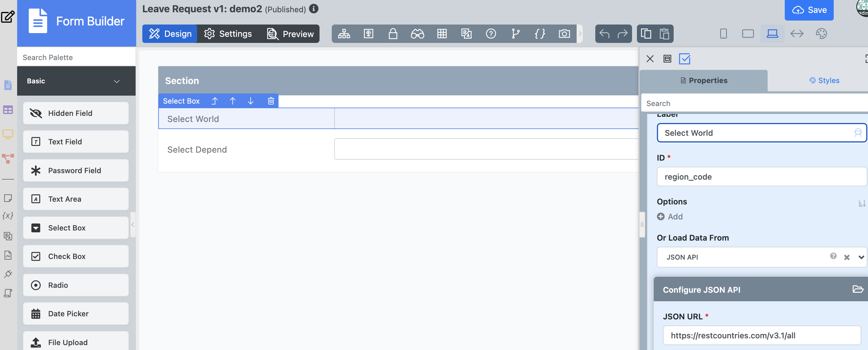The width and height of the screenshot is (868, 350).
Task: Open the curly braces JSON definition icon
Action: (540, 34)
